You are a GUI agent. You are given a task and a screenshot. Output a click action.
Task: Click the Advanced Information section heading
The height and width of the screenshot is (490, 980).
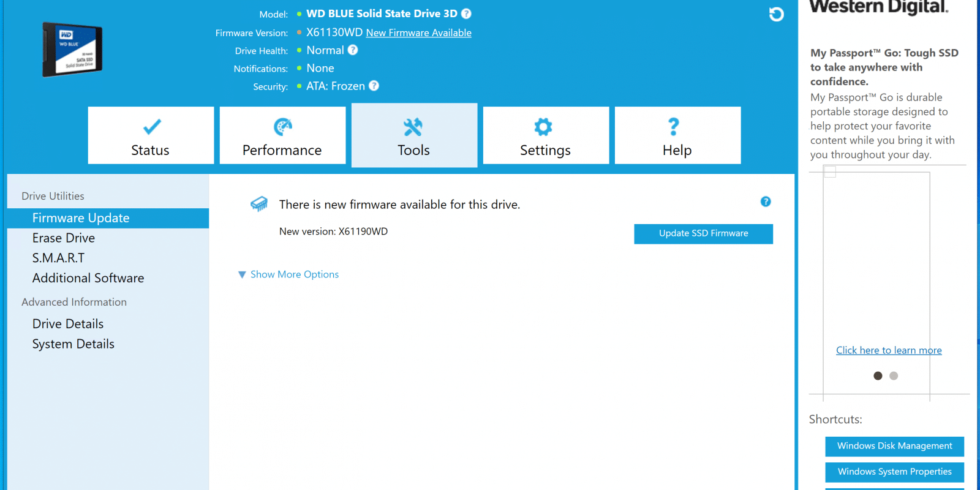click(74, 302)
